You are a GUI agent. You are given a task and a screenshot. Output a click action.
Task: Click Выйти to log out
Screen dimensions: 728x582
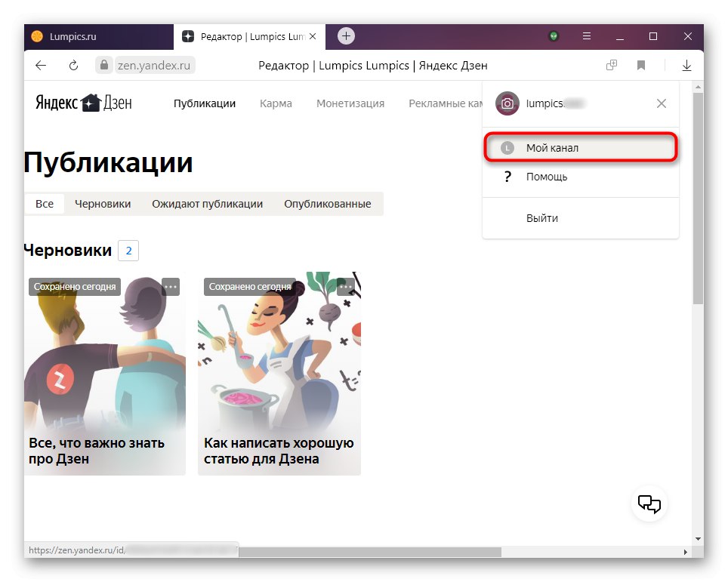[541, 218]
